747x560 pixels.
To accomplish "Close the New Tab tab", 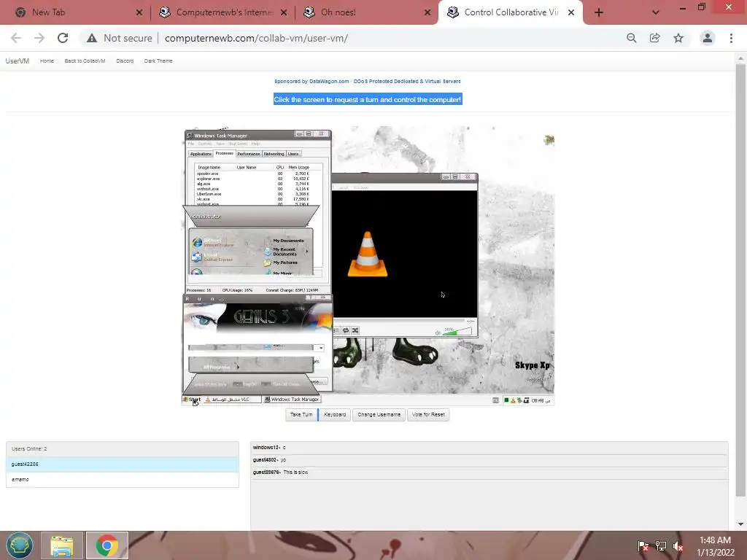I will coord(139,12).
